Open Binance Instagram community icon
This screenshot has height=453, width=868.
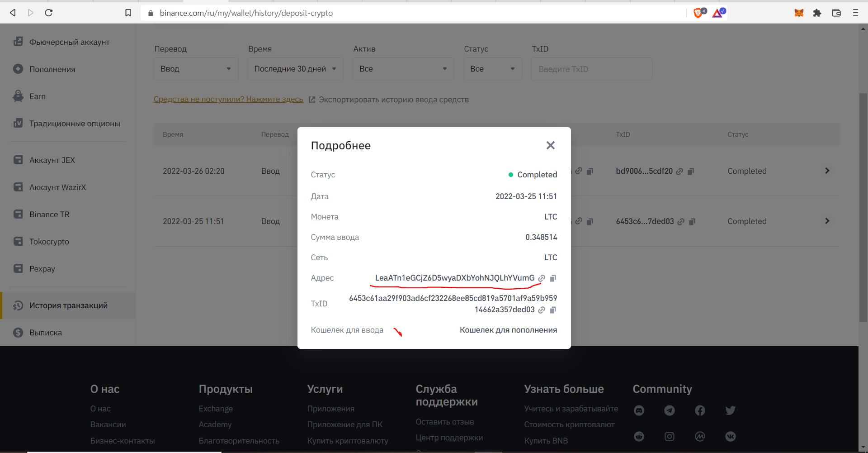pyautogui.click(x=670, y=436)
